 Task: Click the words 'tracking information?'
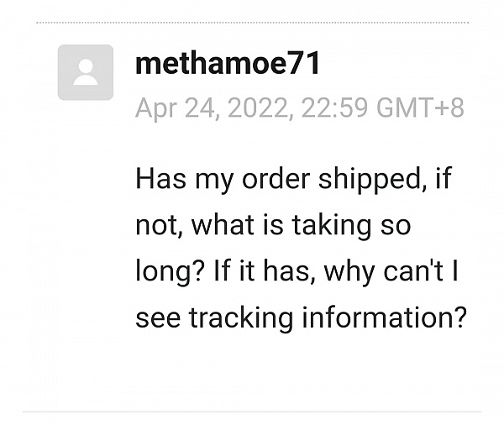328,318
